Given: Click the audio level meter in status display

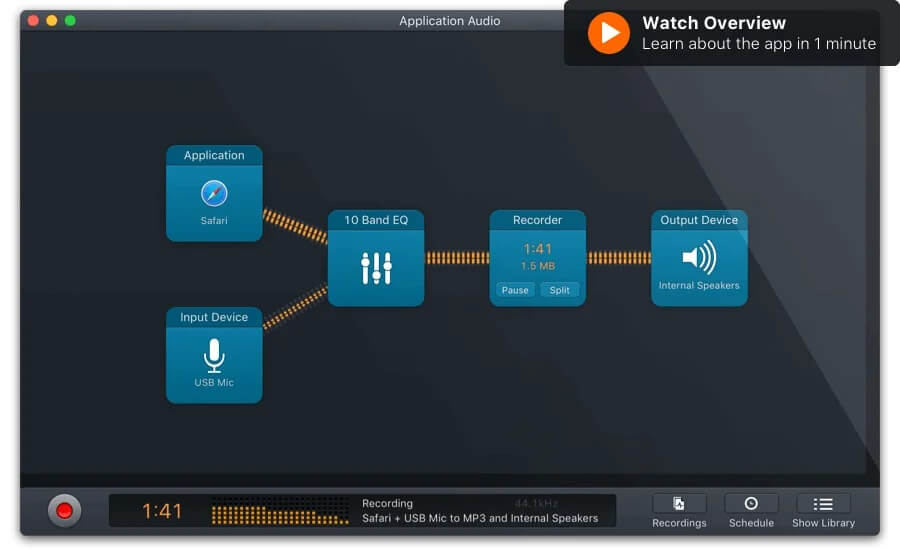Looking at the screenshot, I should point(280,510).
